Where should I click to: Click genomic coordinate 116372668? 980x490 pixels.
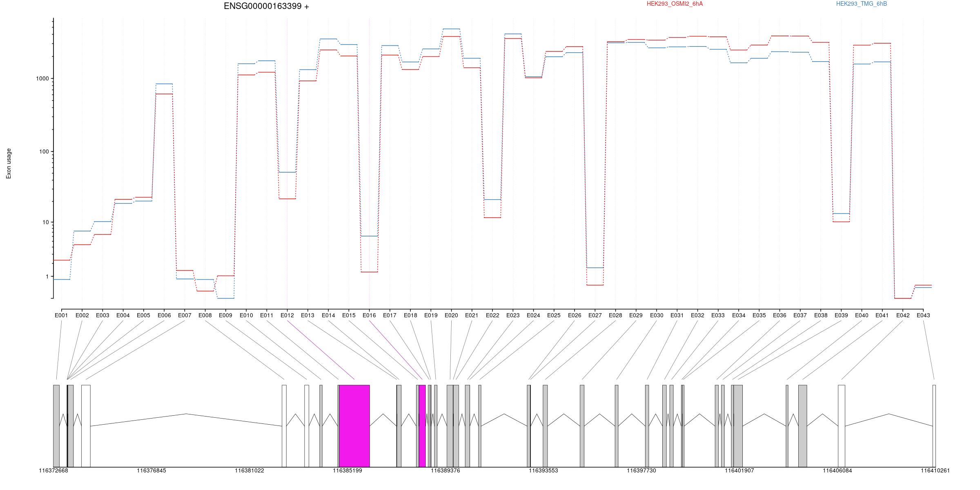point(53,470)
